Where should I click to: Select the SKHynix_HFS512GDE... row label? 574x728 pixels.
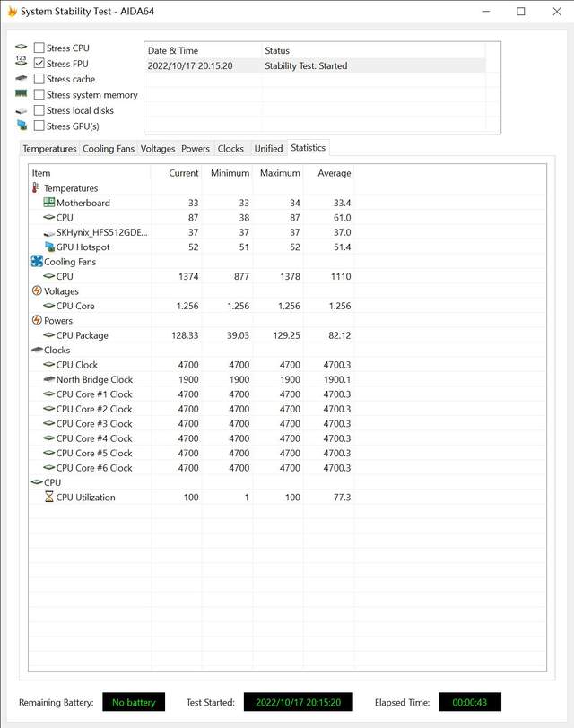coord(101,232)
